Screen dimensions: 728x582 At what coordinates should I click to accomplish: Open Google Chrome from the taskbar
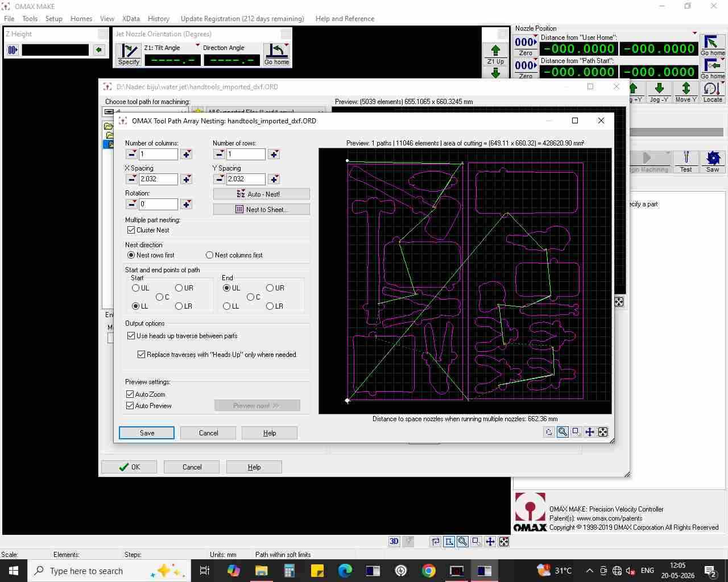click(x=429, y=571)
